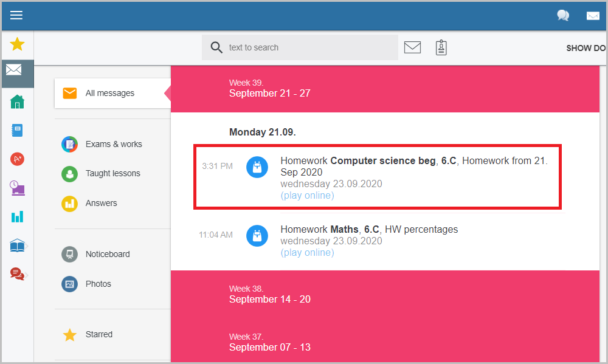Viewport: 608px width, 364px height.
Task: Open the teal bar chart icon
Action: pos(17,217)
